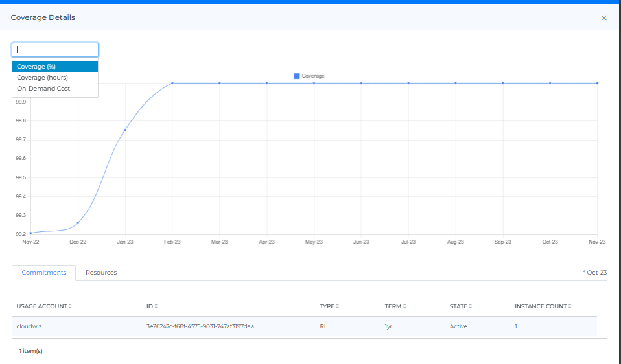Switch to the Resources tab

tap(101, 273)
